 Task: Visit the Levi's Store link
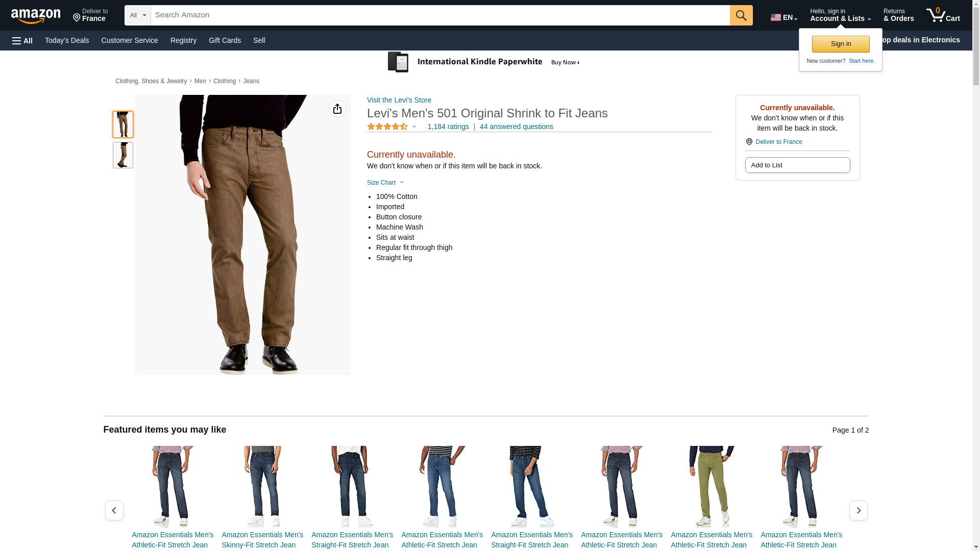click(399, 100)
